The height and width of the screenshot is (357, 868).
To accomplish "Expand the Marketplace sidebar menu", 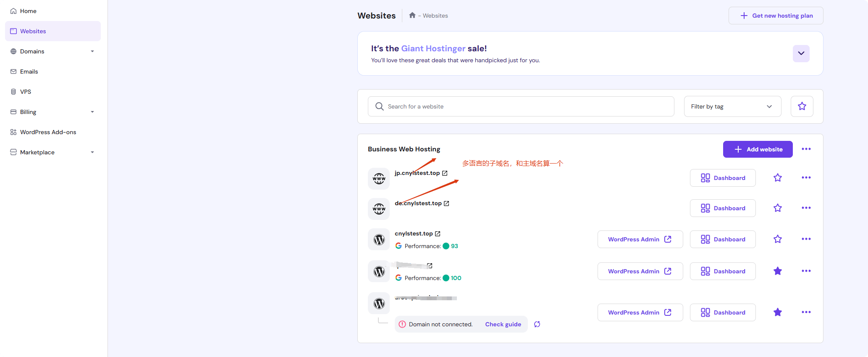I will [53, 152].
